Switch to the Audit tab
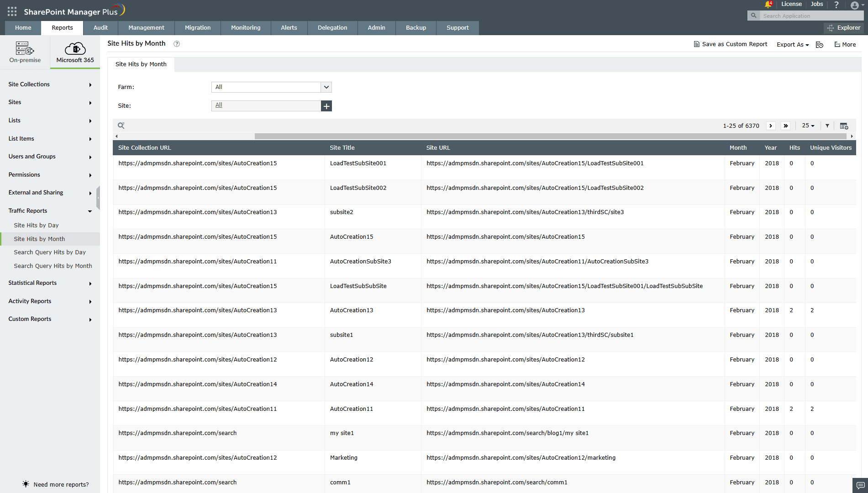 (x=100, y=28)
